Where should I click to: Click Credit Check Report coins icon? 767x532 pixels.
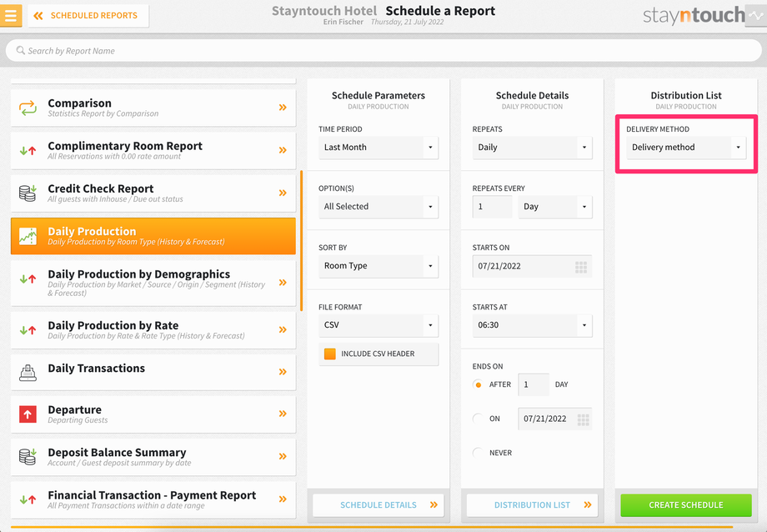[x=28, y=193]
